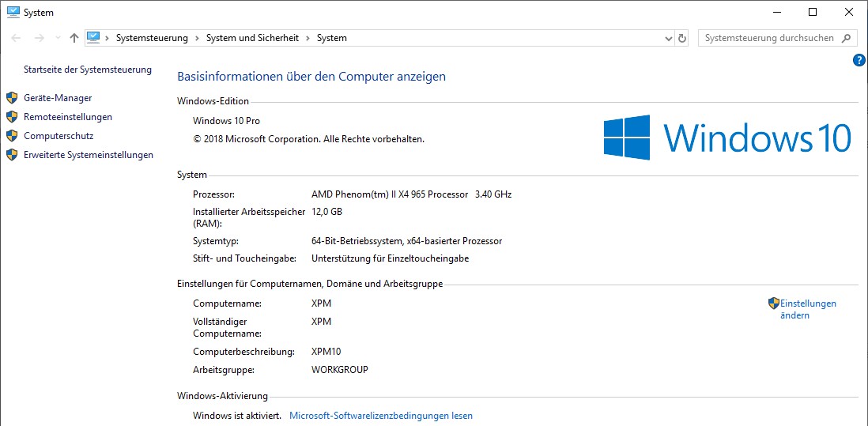This screenshot has height=426, width=868.
Task: Click the computer icon in address bar
Action: pyautogui.click(x=93, y=38)
